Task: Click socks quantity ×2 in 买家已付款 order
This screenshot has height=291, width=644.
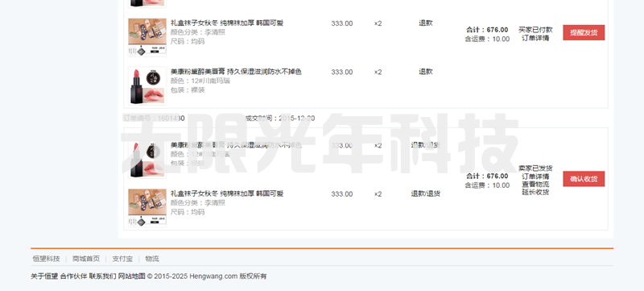Action: [x=378, y=23]
